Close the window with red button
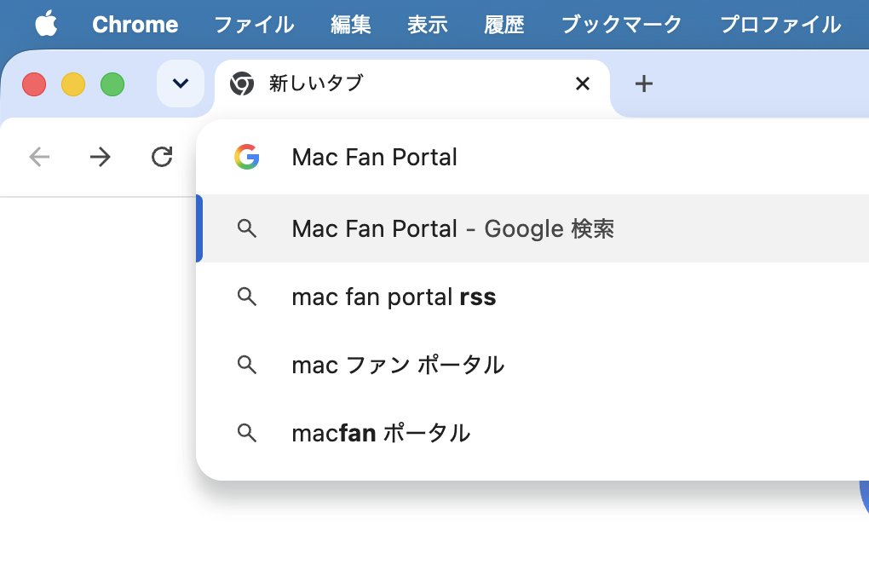 (34, 84)
